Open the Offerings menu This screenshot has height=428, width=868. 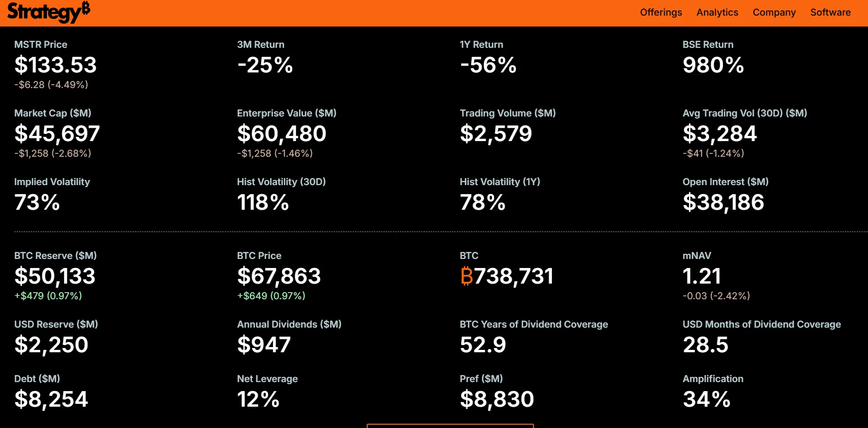660,13
